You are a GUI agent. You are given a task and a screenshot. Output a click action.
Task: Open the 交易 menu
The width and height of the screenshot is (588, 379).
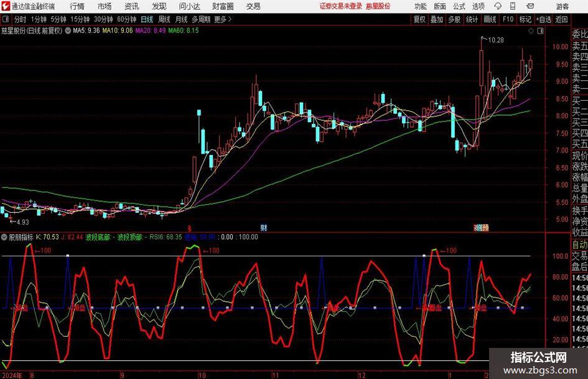tap(253, 6)
